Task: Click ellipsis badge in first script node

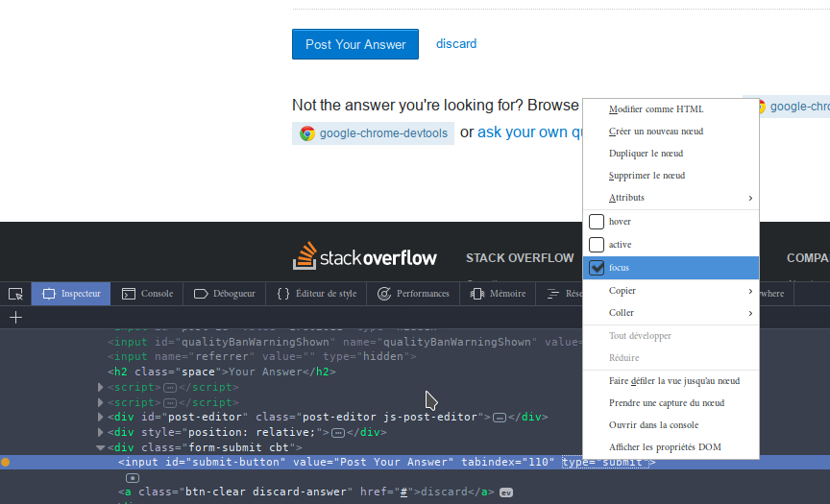Action: coord(170,388)
